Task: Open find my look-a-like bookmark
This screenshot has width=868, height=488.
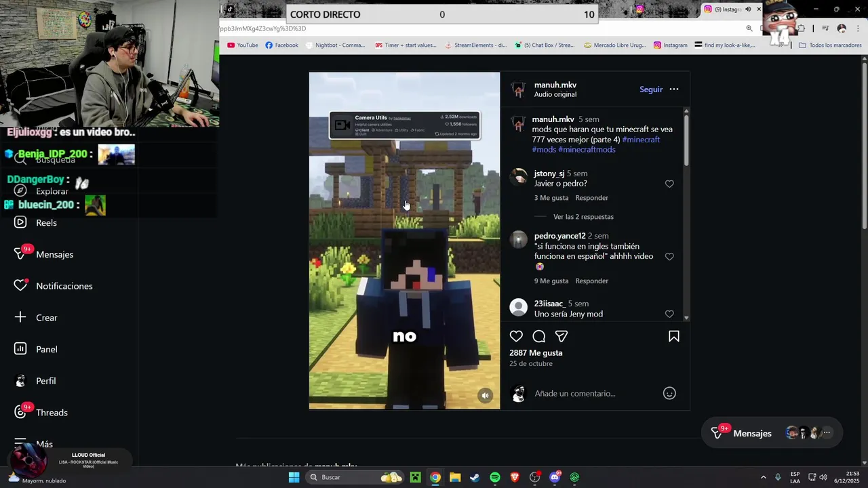Action: (725, 45)
